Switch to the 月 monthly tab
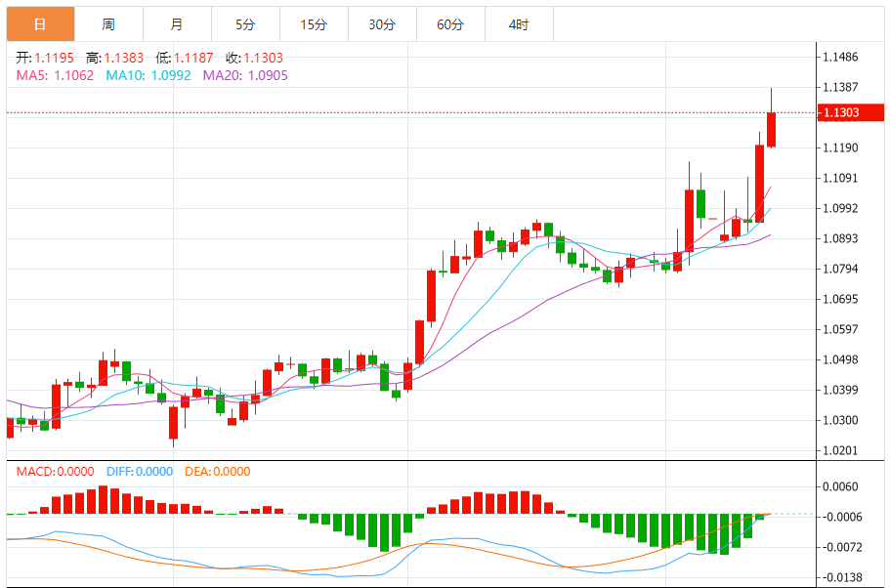 tap(177, 24)
